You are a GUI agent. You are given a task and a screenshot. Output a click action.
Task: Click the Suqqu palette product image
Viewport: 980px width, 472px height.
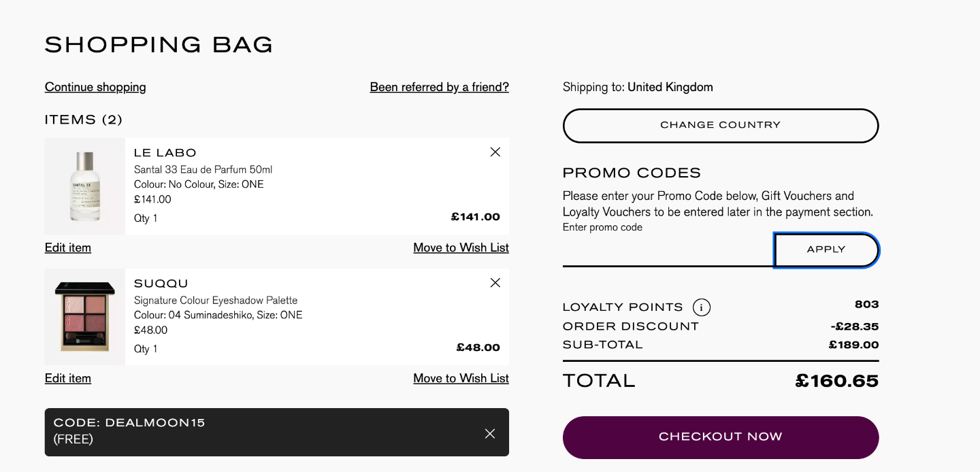click(x=85, y=317)
